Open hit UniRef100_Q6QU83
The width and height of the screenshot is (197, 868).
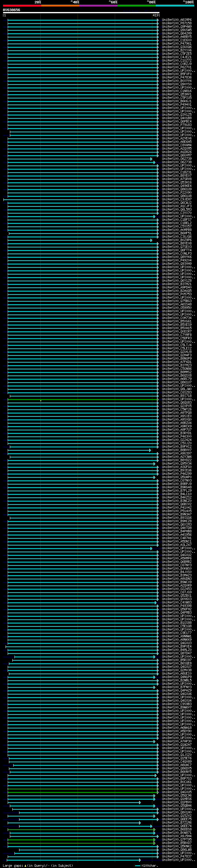tap(177, 403)
